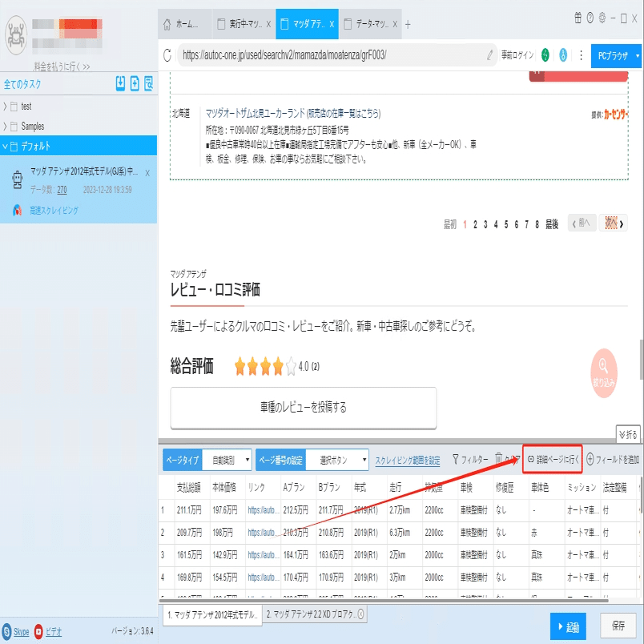Expand the test folder
644x644 pixels.
pos(5,107)
